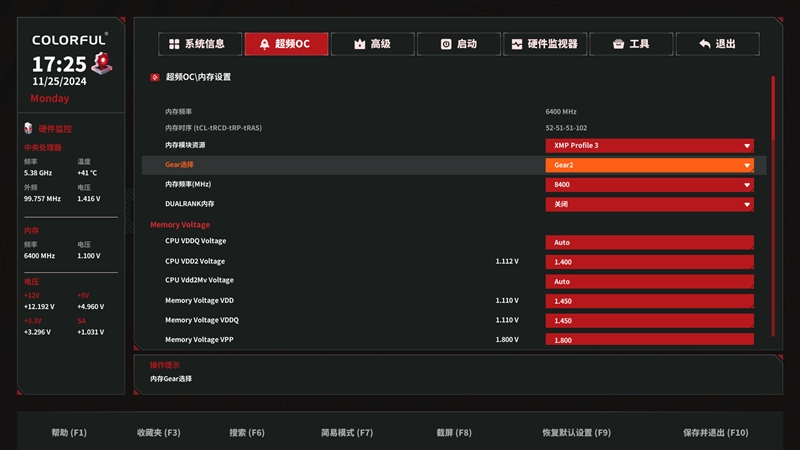Viewport: 800px width, 450px height.
Task: Open the XMP Profile 3 dropdown
Action: coord(649,145)
